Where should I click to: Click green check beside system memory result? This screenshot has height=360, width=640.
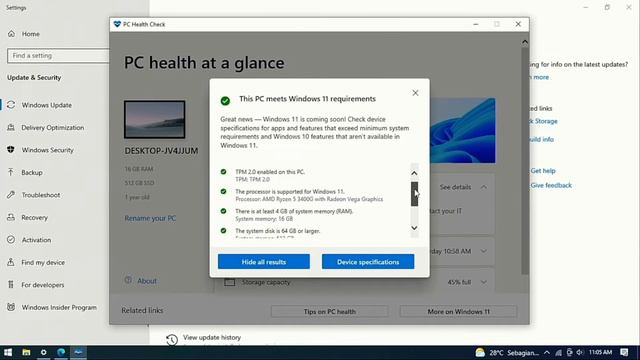coord(223,211)
